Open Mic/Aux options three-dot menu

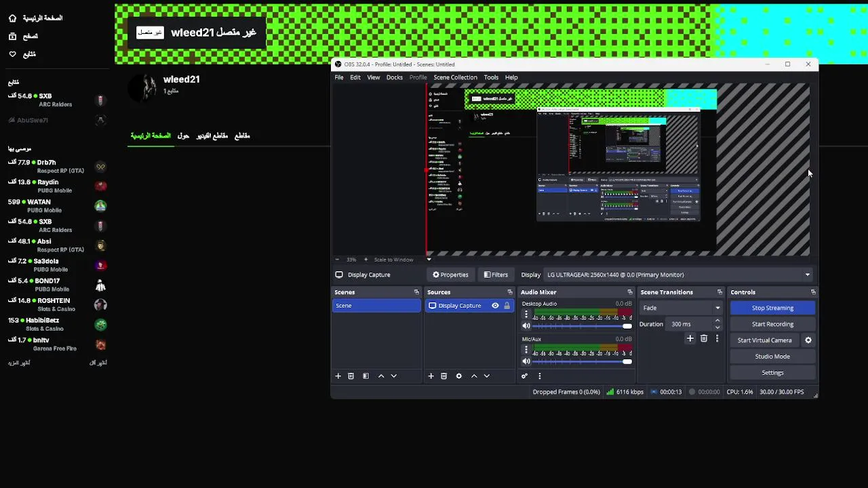pyautogui.click(x=526, y=350)
